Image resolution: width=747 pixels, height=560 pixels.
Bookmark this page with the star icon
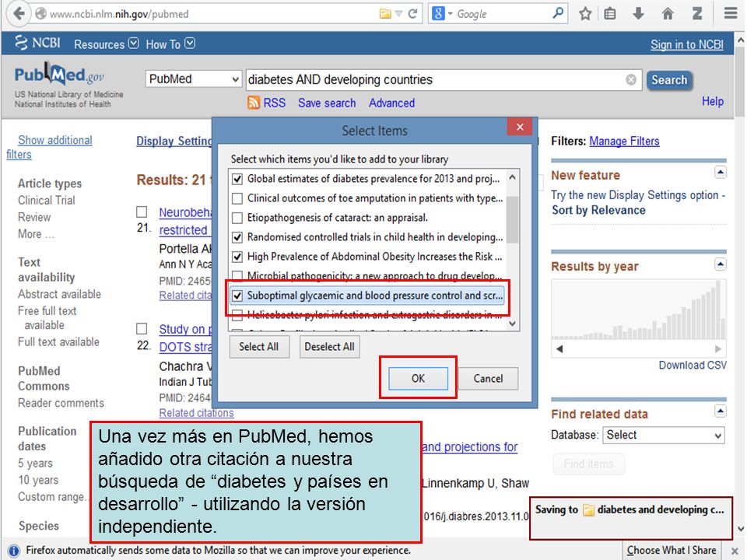click(585, 14)
